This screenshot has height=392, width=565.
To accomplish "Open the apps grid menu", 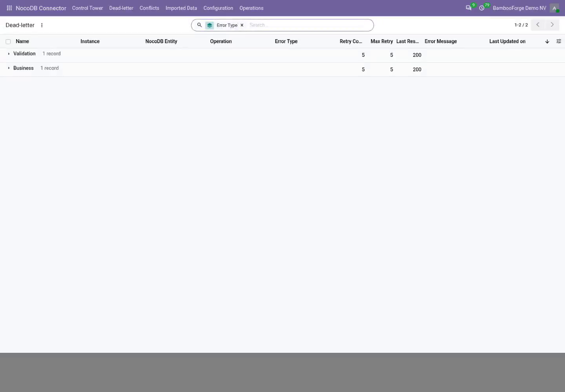I will click(9, 8).
